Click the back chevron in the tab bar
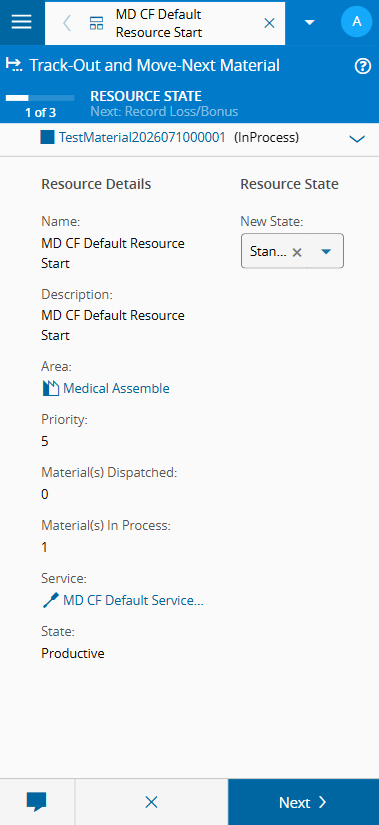Screen dimensions: 379x825 pyautogui.click(x=67, y=23)
